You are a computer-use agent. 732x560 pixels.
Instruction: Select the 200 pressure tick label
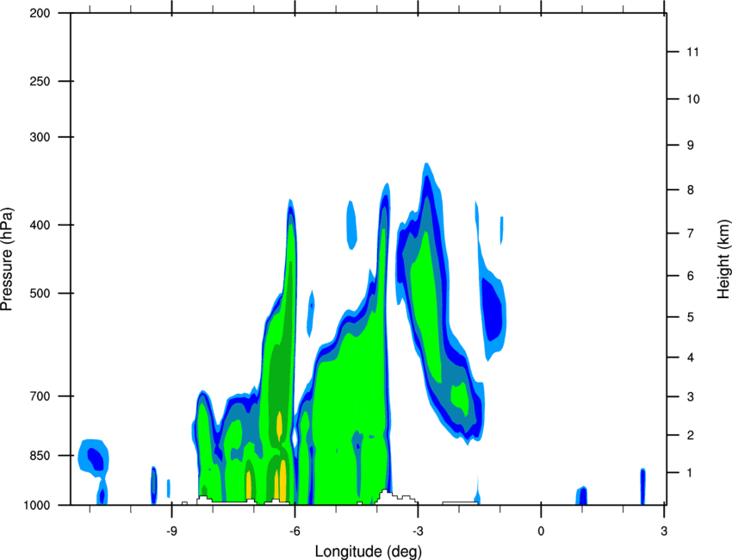tap(40, 13)
